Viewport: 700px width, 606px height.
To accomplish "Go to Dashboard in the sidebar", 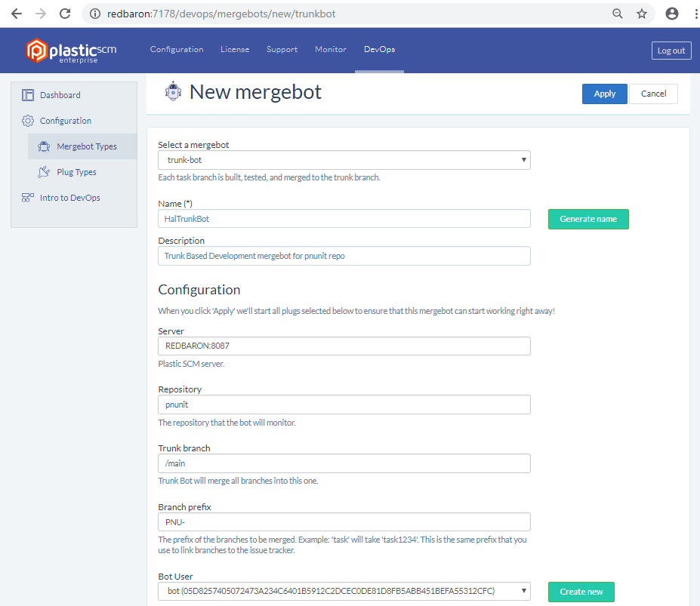I will [60, 95].
